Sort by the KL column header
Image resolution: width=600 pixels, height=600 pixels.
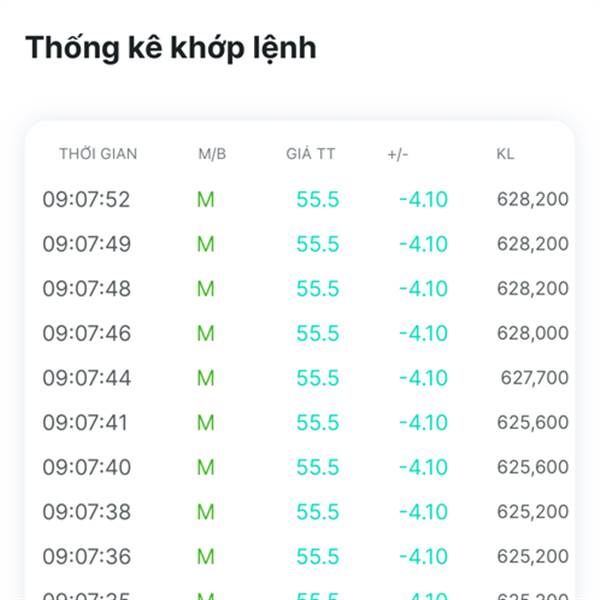[x=505, y=154]
